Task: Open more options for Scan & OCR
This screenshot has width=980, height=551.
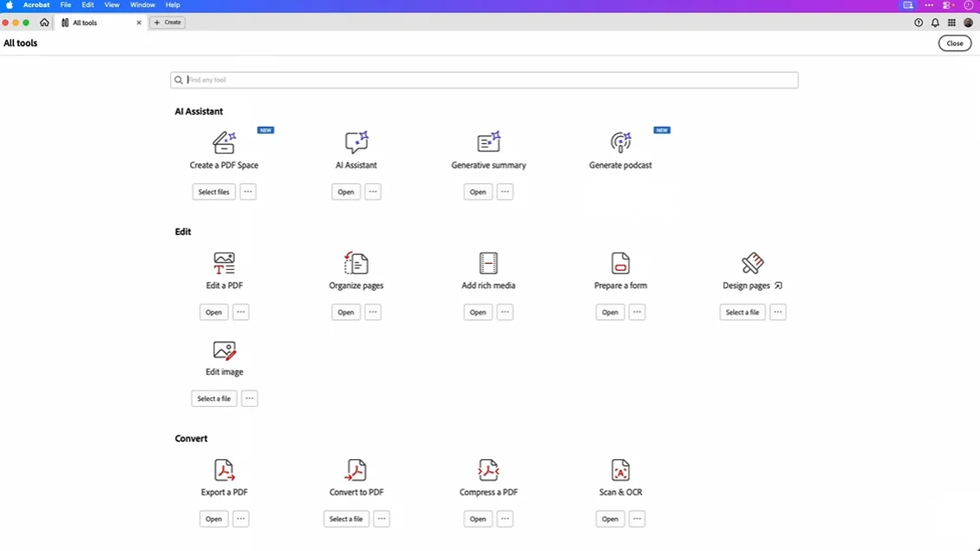Action: [x=637, y=519]
